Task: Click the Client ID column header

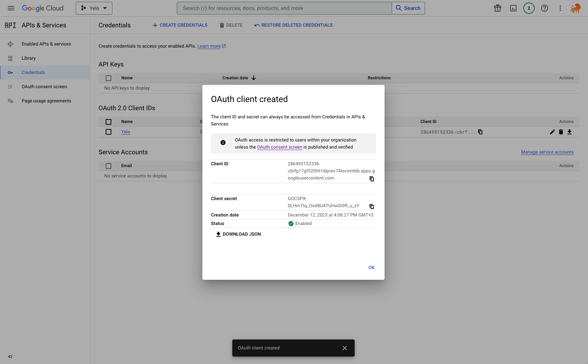Action: (x=428, y=122)
